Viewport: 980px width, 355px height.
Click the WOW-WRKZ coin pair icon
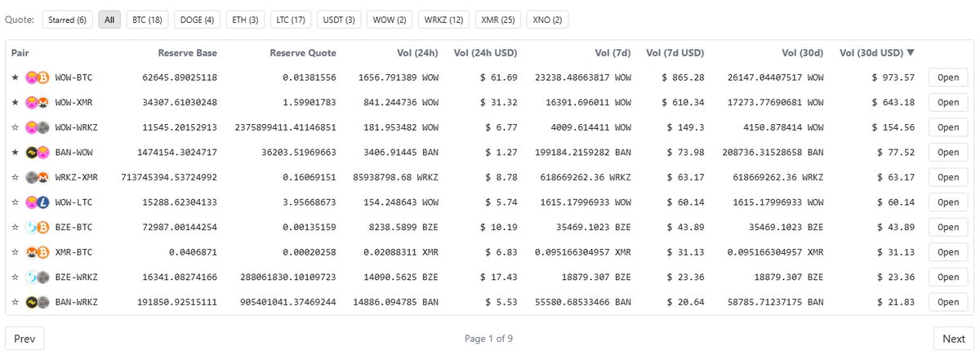point(38,127)
